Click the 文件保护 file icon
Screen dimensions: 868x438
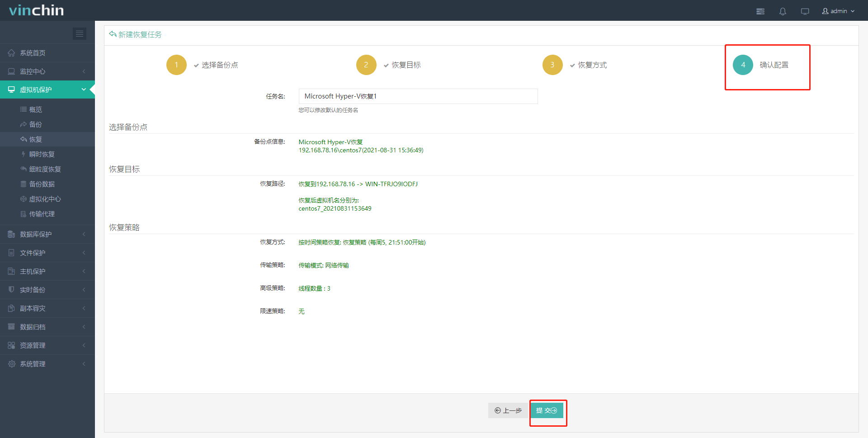(x=11, y=253)
